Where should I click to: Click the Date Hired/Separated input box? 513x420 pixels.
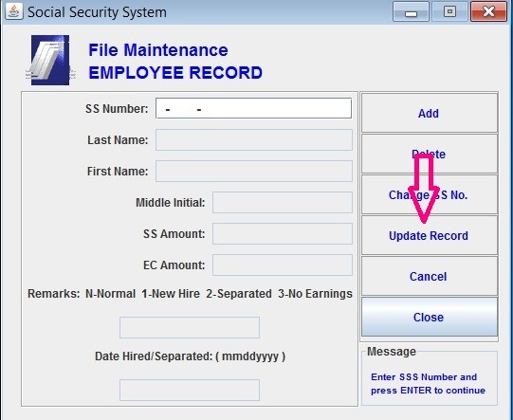tap(190, 390)
